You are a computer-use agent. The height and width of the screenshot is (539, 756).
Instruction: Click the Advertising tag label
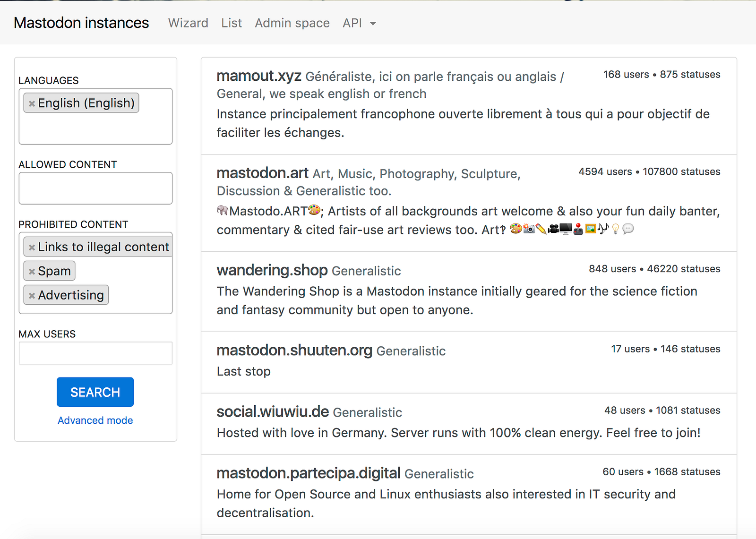pos(71,295)
